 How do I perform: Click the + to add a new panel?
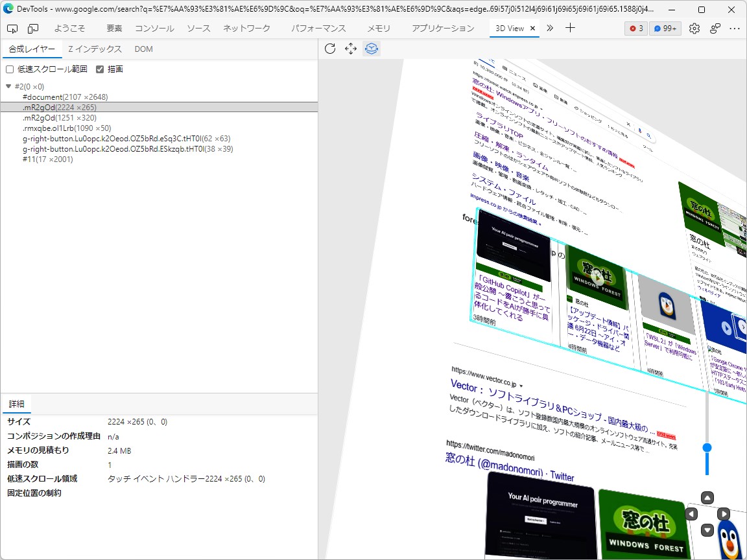click(x=569, y=29)
